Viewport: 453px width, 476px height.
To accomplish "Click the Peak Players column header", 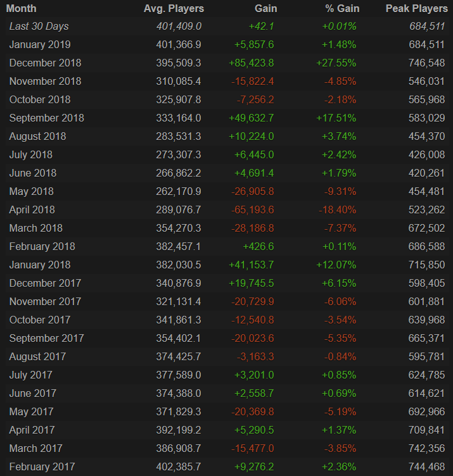I will coord(416,8).
